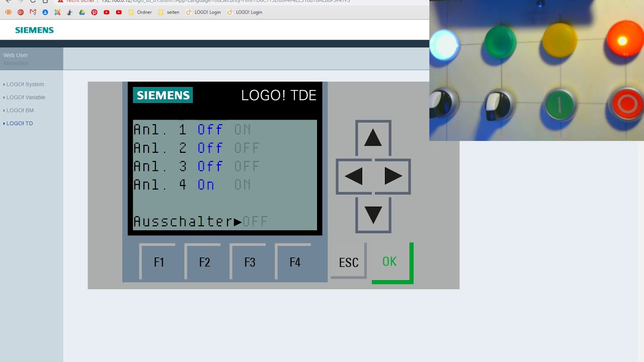Open the second LOGO! Login bookmark
The height and width of the screenshot is (362, 644).
point(245,12)
